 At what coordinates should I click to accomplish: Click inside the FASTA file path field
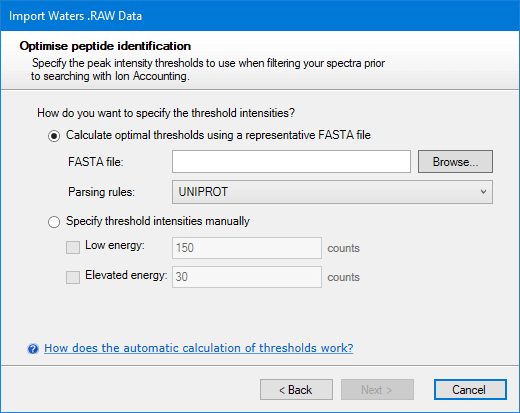coord(291,162)
